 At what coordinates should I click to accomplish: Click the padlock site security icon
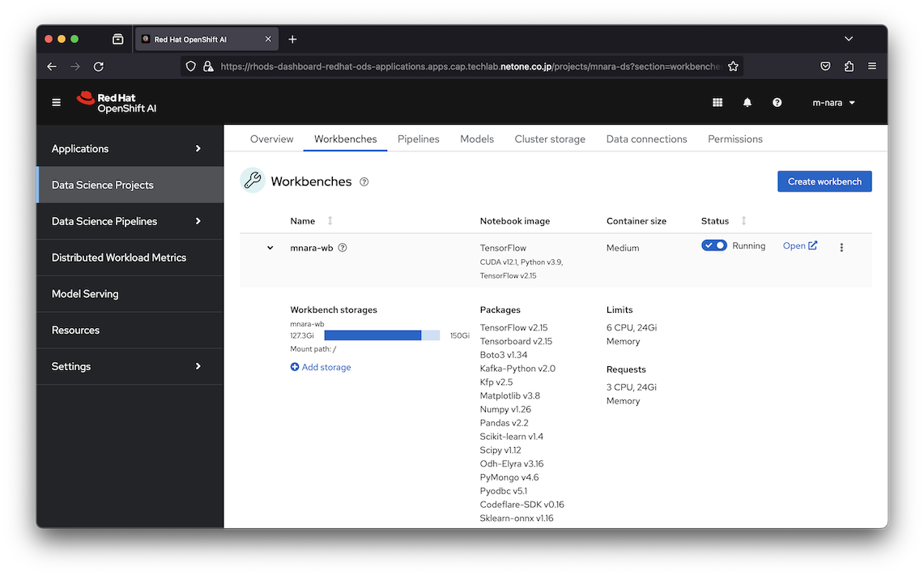click(207, 66)
